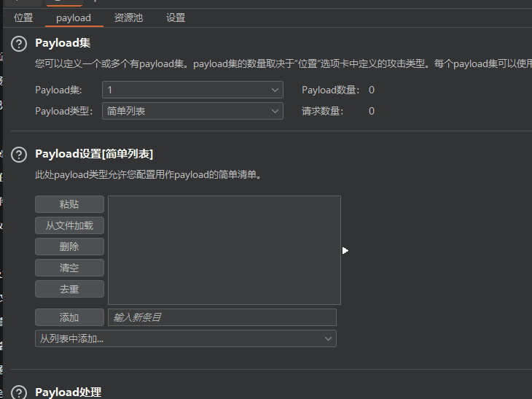Screen dimensions: 532x399
Task: Open the Payload集 number dropdown
Action: 192,90
